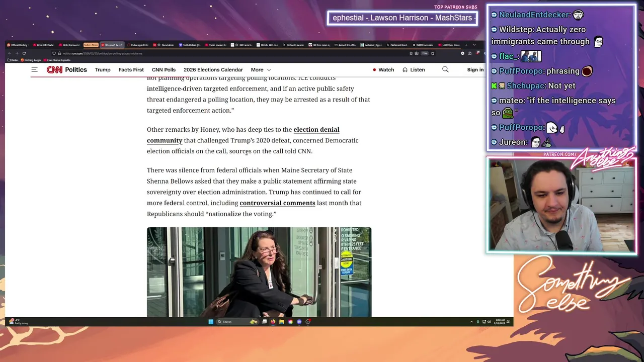Expand the More dropdown in CNN nav
The height and width of the screenshot is (362, 644).
(261, 70)
